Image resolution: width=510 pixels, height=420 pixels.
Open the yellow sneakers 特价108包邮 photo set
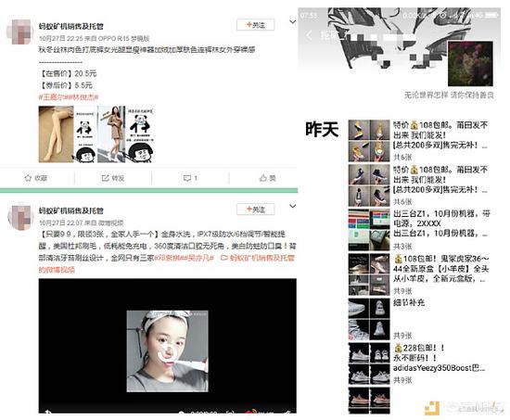pyautogui.click(x=369, y=141)
